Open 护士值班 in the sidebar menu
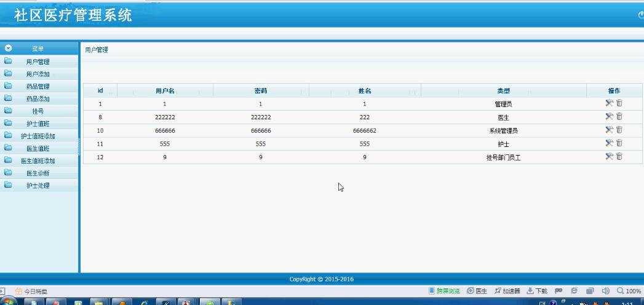This screenshot has width=644, height=305. pyautogui.click(x=38, y=124)
